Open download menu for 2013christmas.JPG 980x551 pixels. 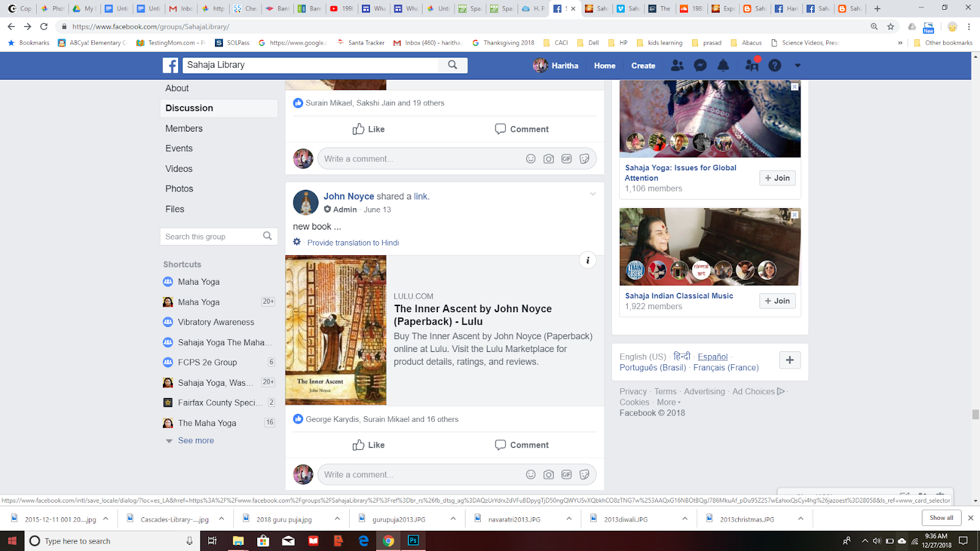(x=801, y=519)
